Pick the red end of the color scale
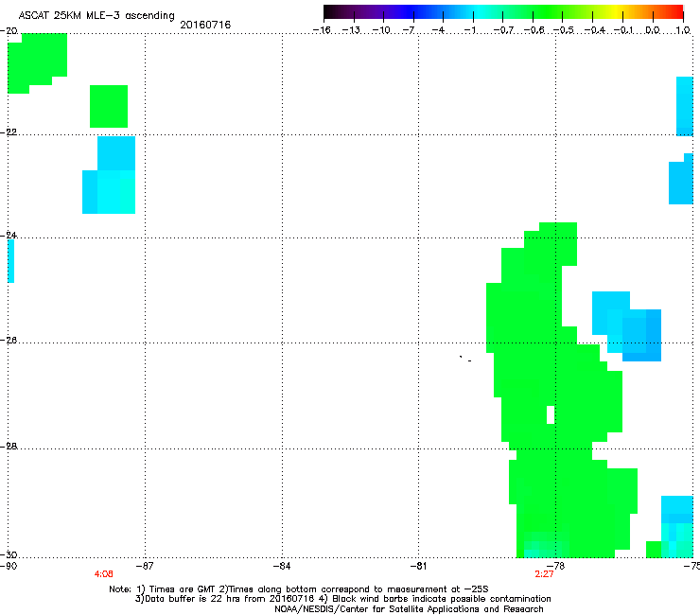700x615 pixels. [x=674, y=11]
